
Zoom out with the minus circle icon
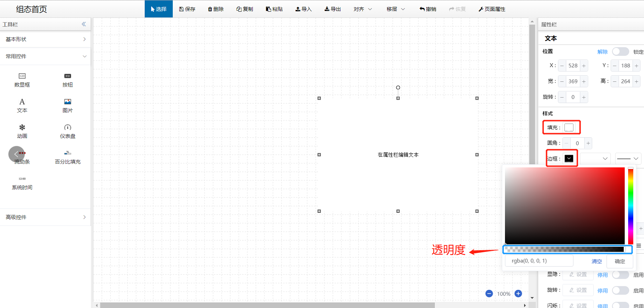[489, 294]
